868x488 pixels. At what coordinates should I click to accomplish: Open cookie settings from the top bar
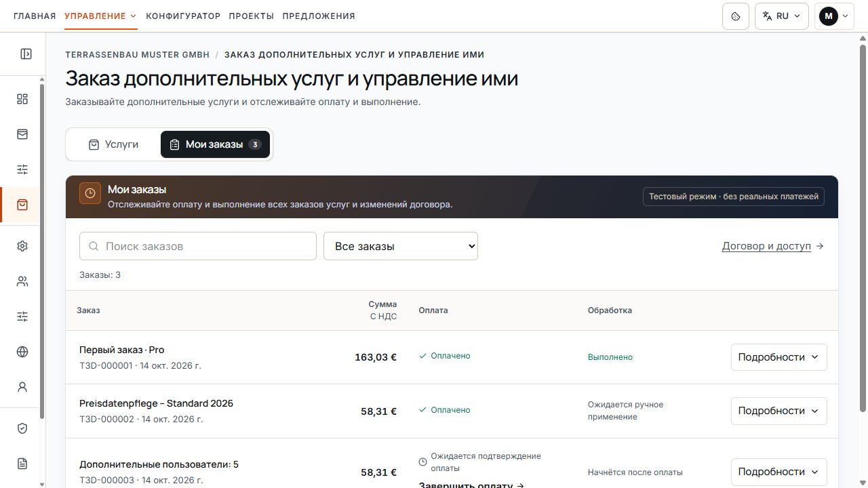736,16
